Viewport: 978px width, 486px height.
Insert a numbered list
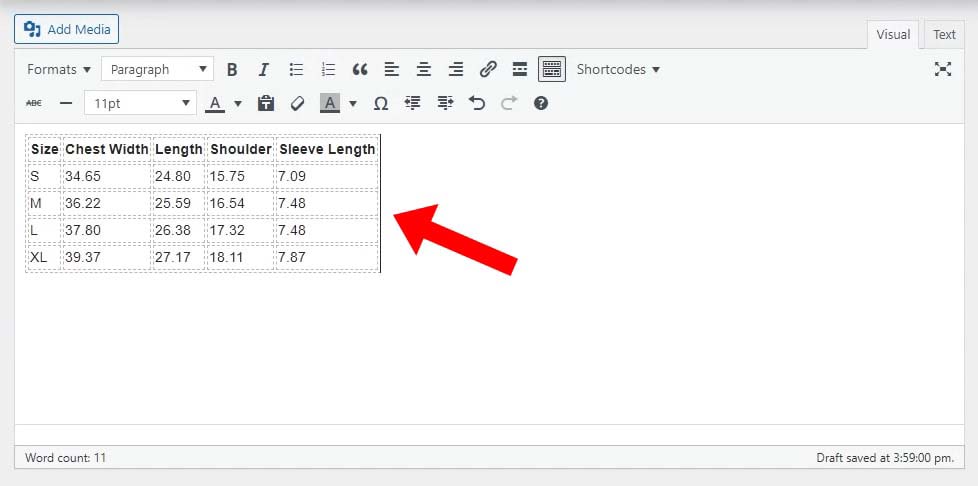328,70
